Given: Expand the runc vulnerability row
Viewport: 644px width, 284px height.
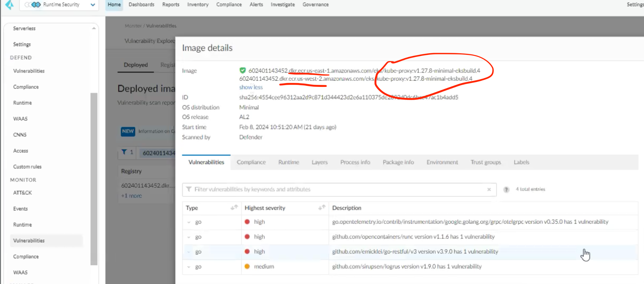Looking at the screenshot, I should tap(189, 237).
